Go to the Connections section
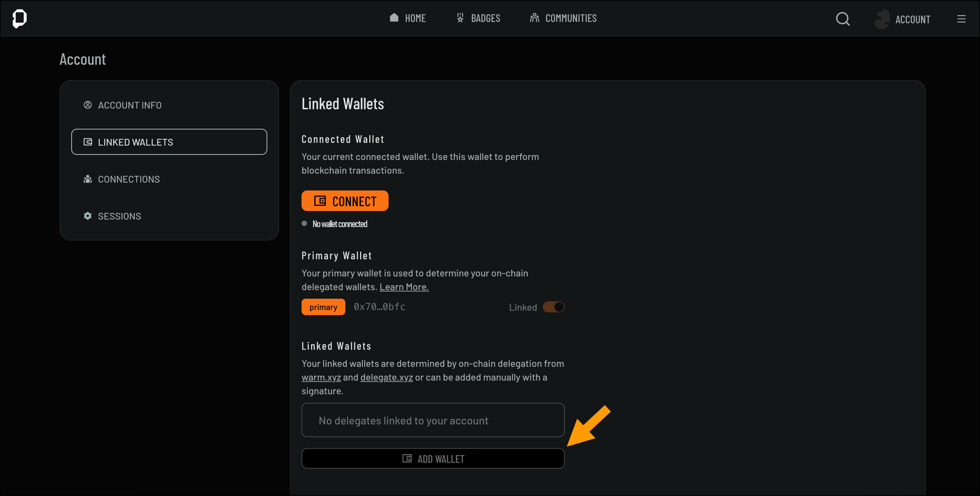Screen dimensions: 980x496 click(x=128, y=179)
